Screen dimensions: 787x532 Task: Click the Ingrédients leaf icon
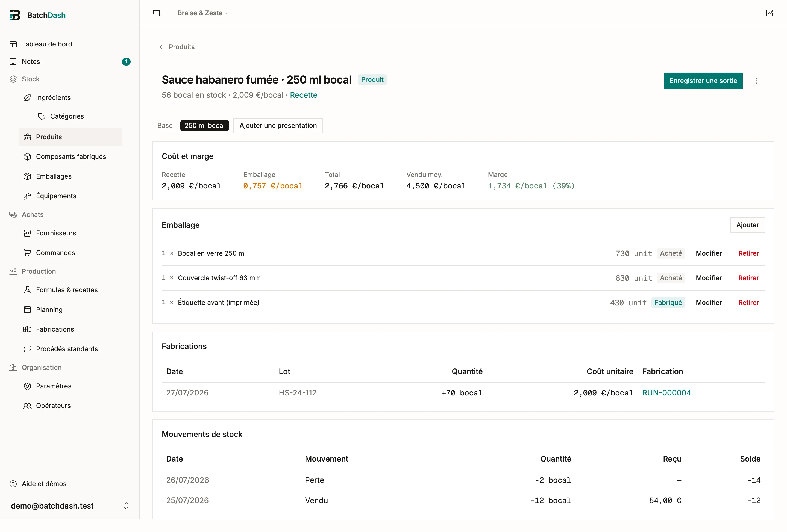(x=27, y=98)
